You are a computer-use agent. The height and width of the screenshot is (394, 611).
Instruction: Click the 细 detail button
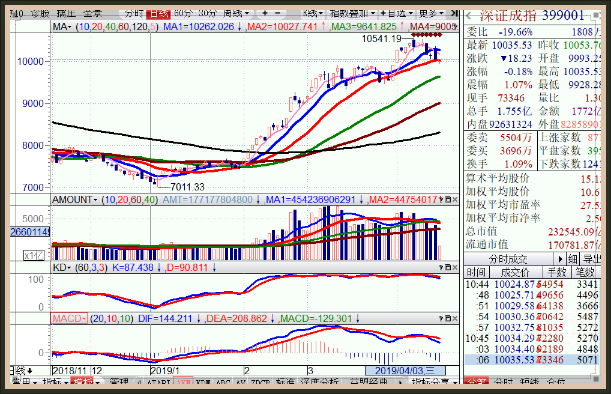[572, 259]
